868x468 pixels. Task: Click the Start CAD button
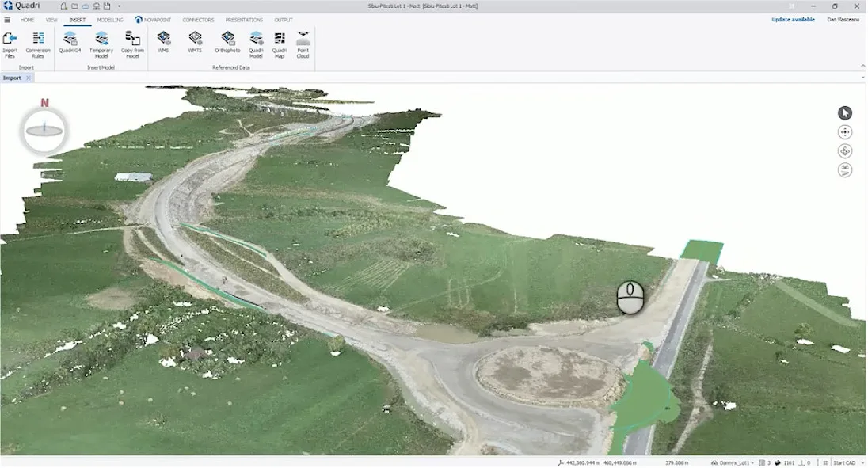tap(844, 463)
